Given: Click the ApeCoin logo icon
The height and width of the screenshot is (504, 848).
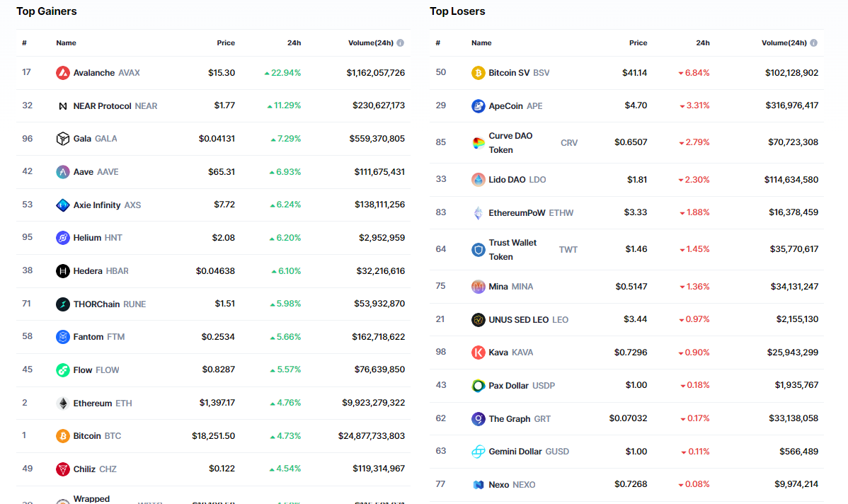Looking at the screenshot, I should [x=479, y=106].
